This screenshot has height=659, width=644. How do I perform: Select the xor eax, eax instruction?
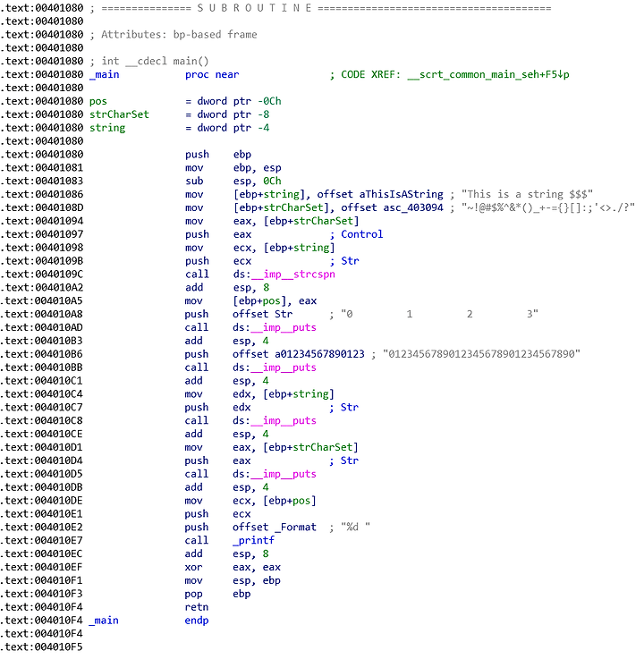233,568
